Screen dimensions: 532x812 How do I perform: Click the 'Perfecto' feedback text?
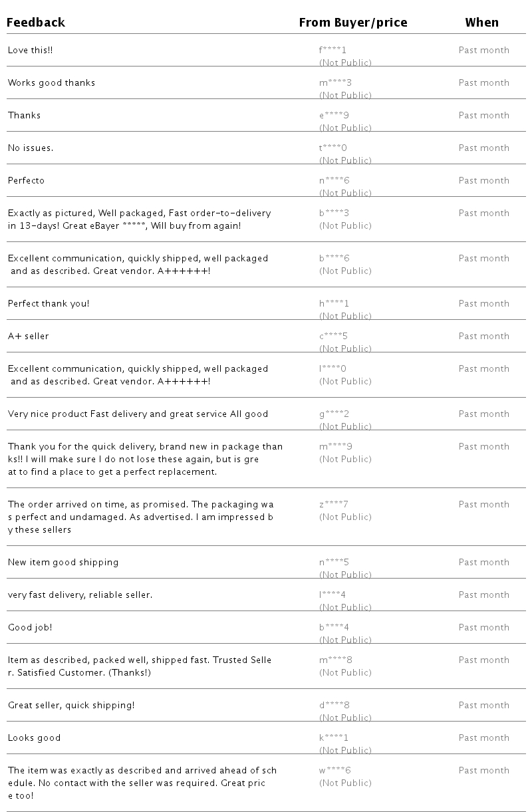[26, 180]
